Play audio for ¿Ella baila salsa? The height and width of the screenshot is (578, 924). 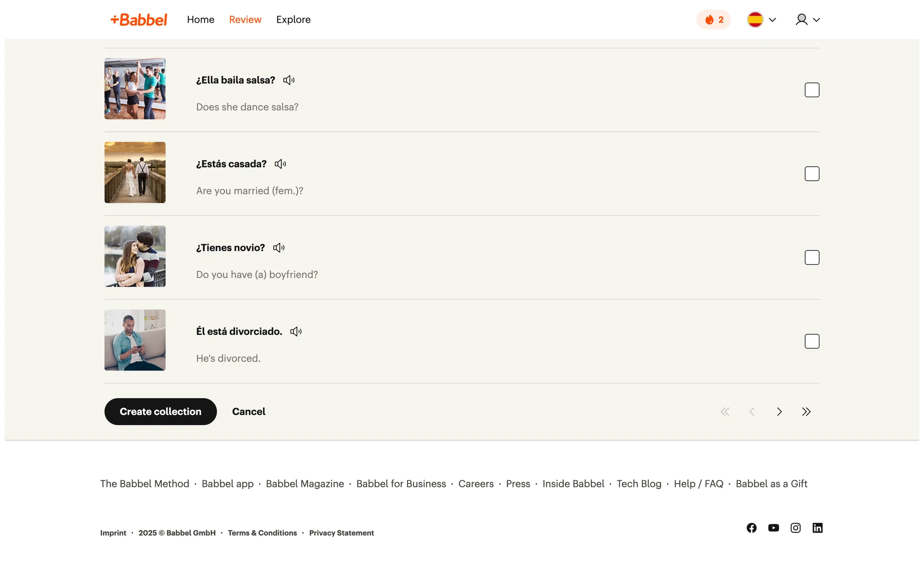click(x=289, y=80)
